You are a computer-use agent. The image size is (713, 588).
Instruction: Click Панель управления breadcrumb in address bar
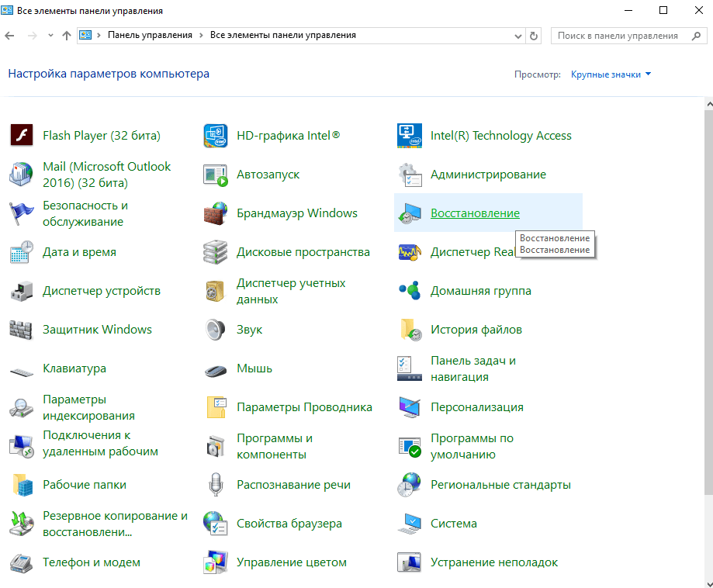[x=149, y=36]
